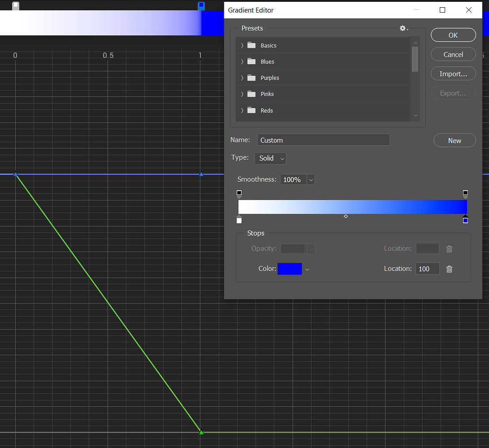The width and height of the screenshot is (489, 448).
Task: Click the Reds preset folder icon
Action: [x=251, y=110]
